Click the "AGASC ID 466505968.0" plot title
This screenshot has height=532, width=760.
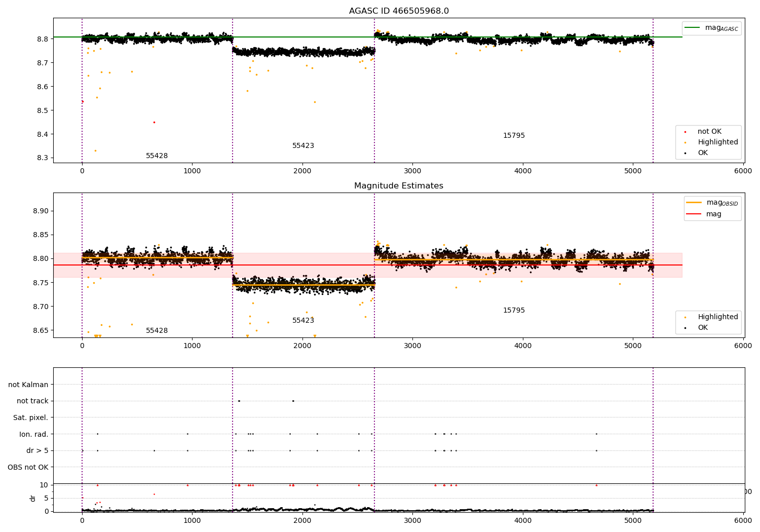[399, 11]
